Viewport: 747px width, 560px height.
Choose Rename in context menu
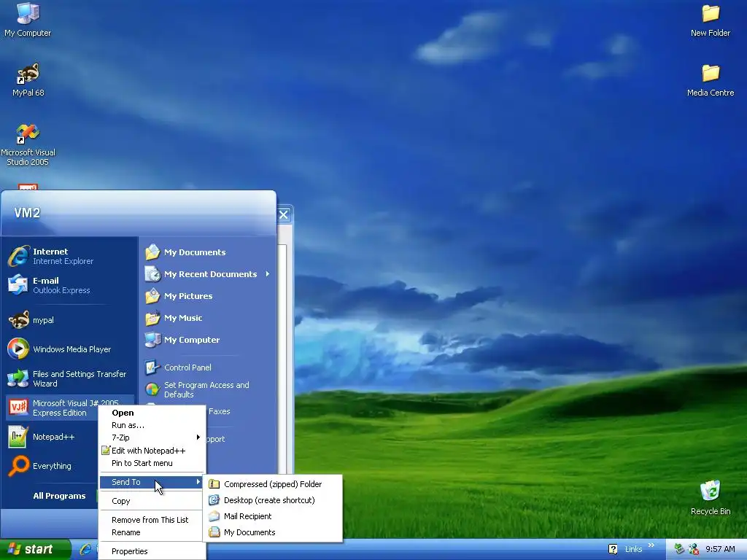(152, 532)
